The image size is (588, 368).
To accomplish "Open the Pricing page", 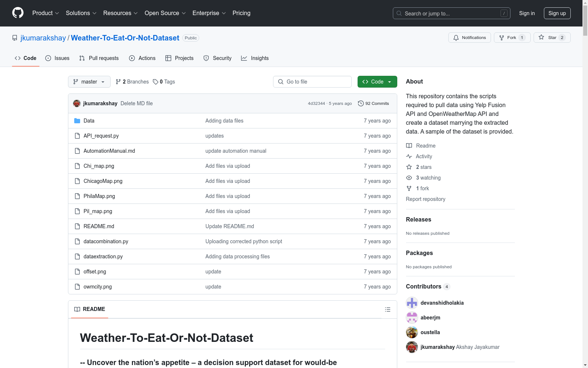I will [241, 13].
